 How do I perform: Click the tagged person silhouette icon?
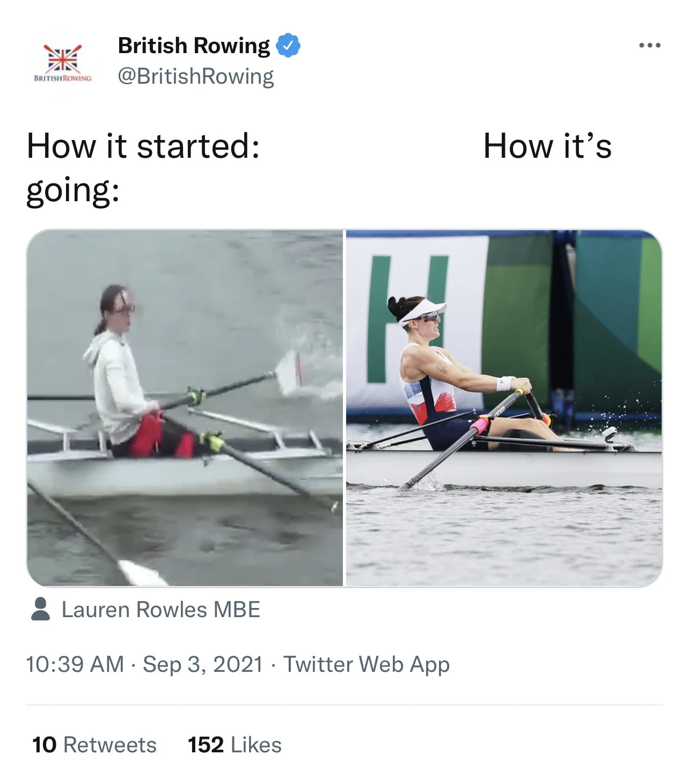pyautogui.click(x=40, y=610)
